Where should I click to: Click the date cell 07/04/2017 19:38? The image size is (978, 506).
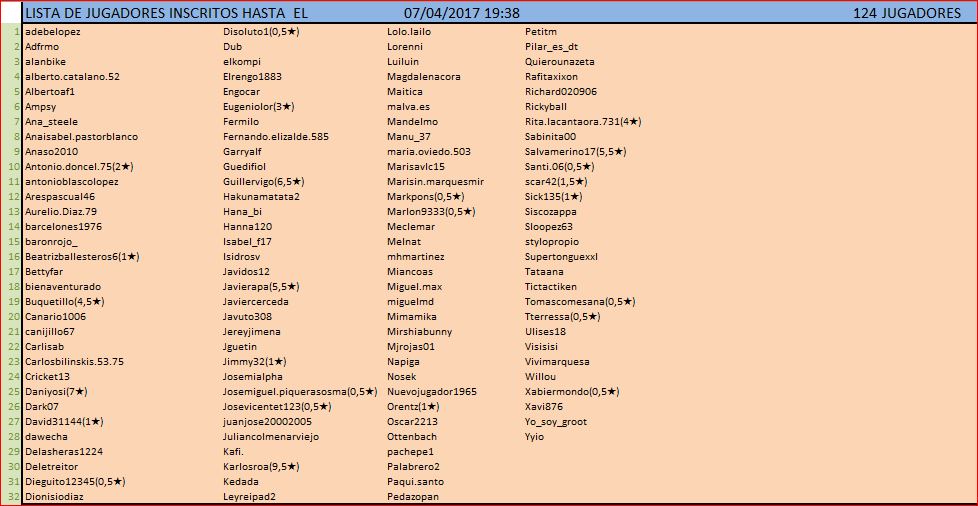pyautogui.click(x=461, y=13)
